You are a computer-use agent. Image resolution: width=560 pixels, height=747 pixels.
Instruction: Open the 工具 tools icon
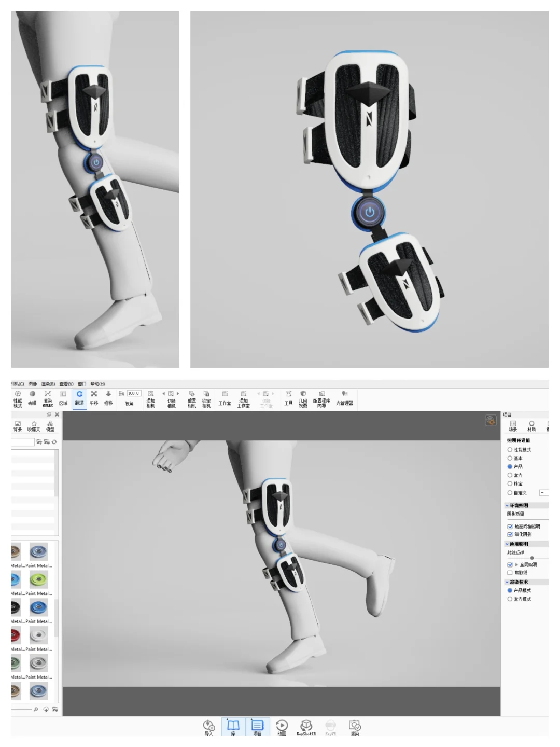[288, 398]
